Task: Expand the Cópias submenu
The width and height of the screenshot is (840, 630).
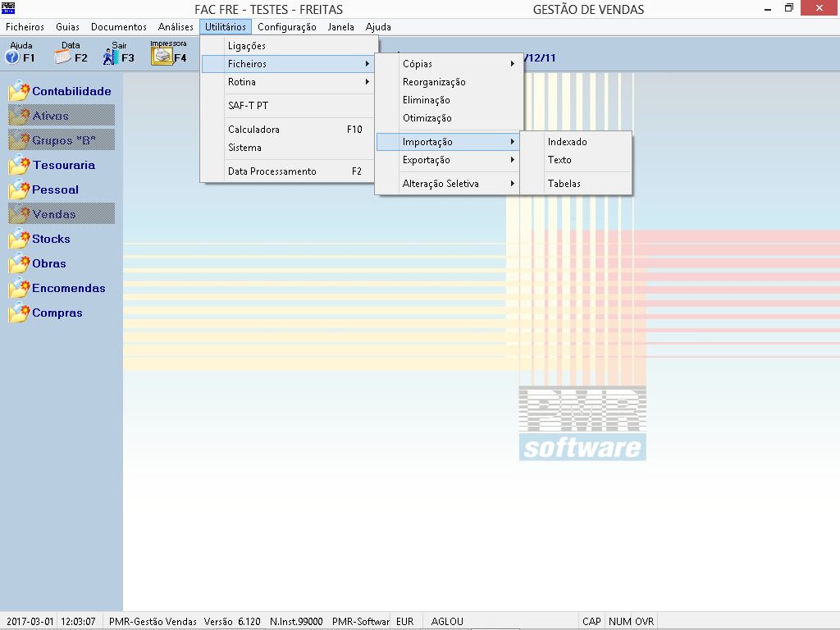Action: point(449,64)
